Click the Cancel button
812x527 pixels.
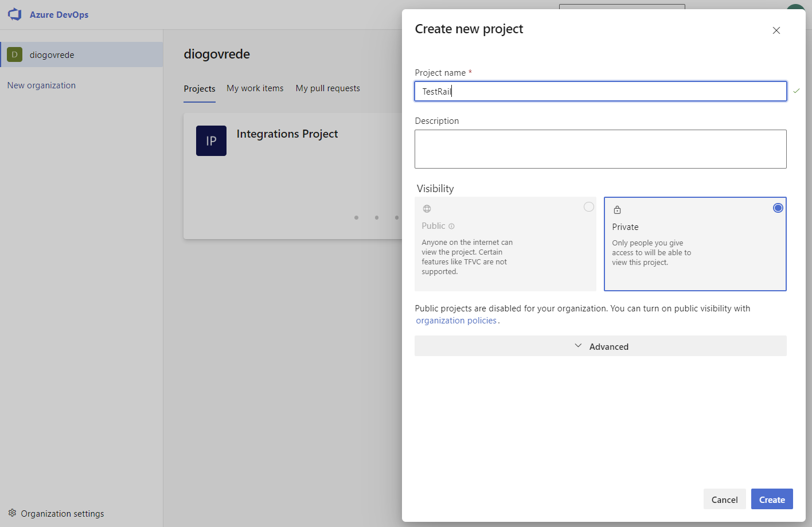tap(724, 499)
